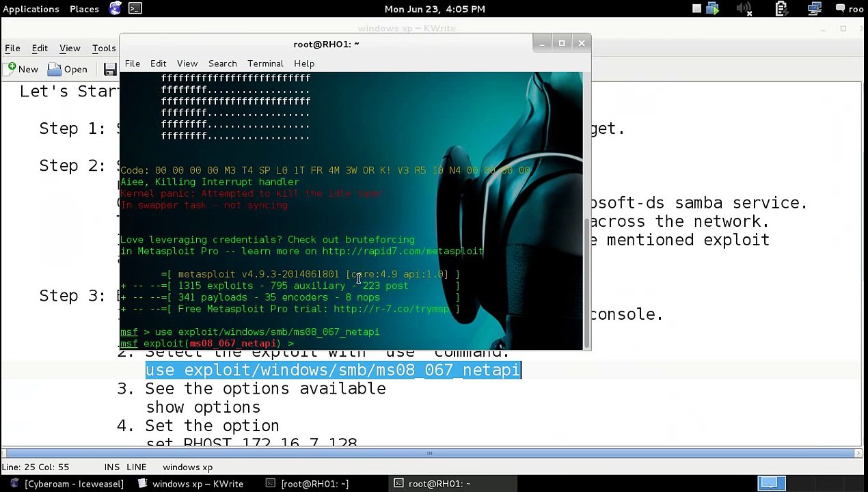Click the msf exploit command prompt line
The image size is (868, 492).
point(207,344)
